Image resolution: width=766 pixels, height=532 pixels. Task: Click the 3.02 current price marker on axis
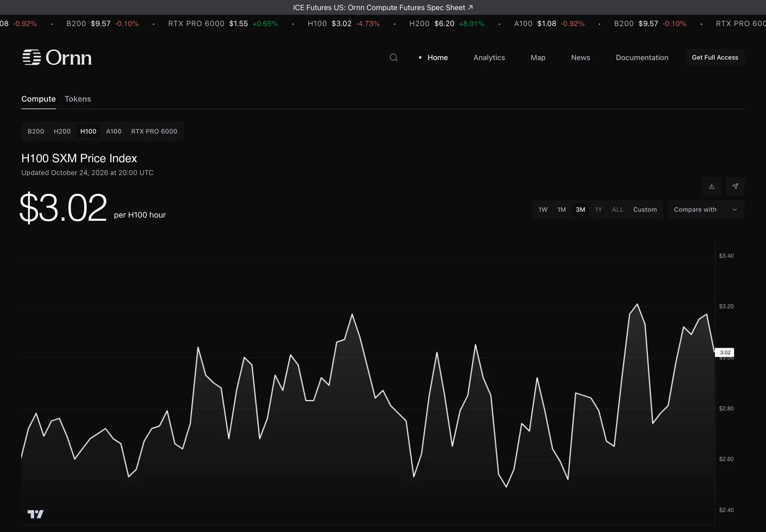click(x=725, y=352)
